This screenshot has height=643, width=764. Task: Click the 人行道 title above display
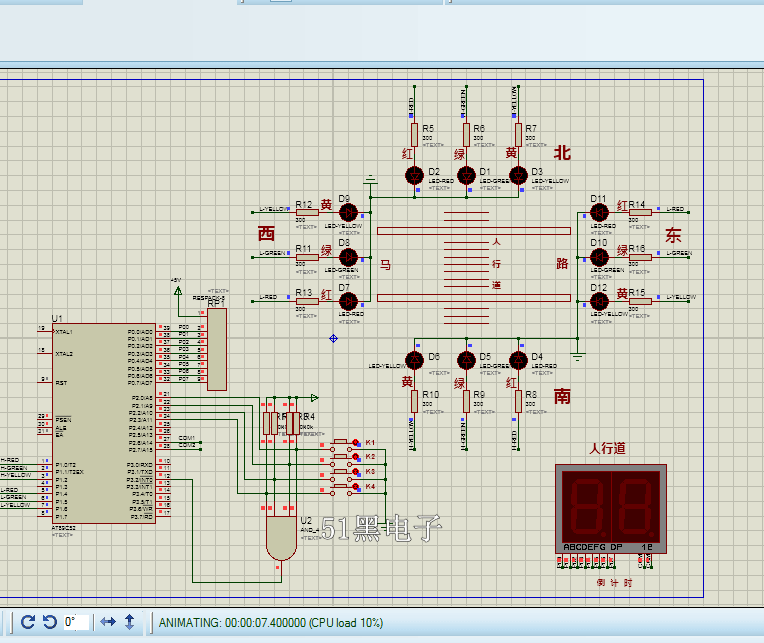click(x=607, y=448)
